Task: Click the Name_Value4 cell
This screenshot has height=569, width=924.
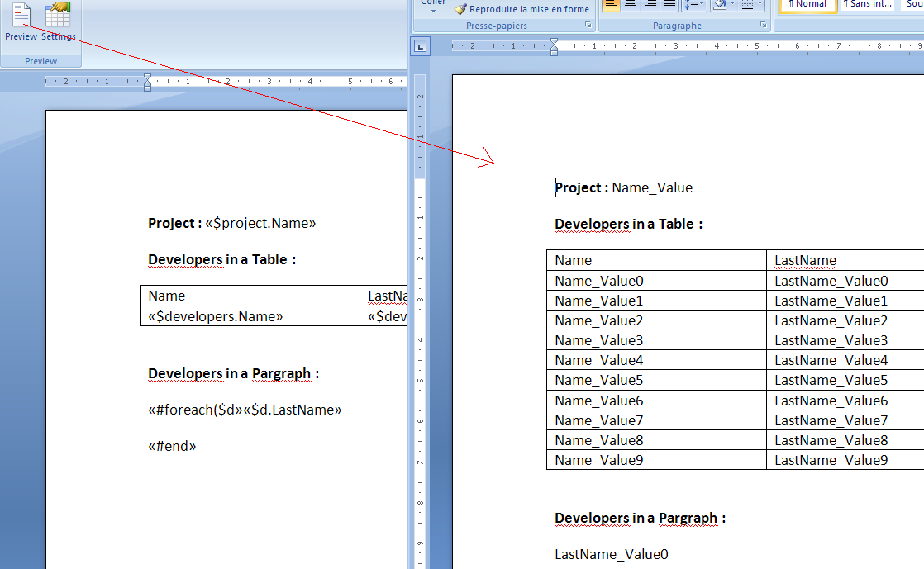Action: point(656,361)
